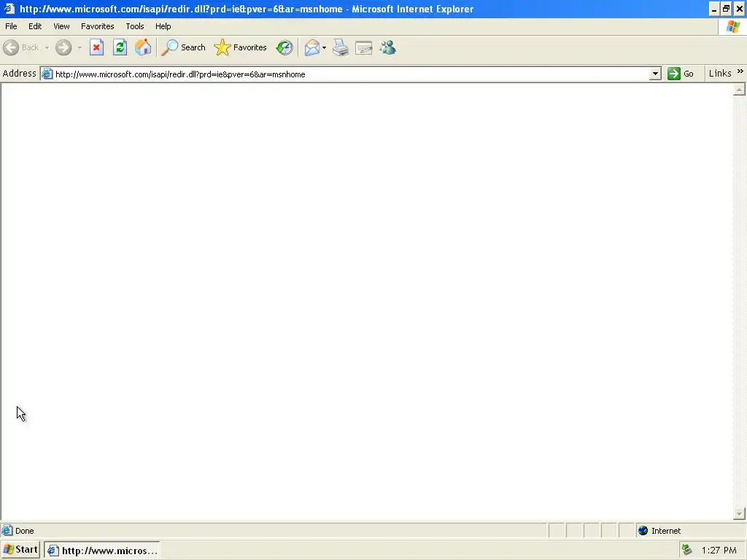Open the Mail envelope icon
This screenshot has width=747, height=560.
coord(312,47)
